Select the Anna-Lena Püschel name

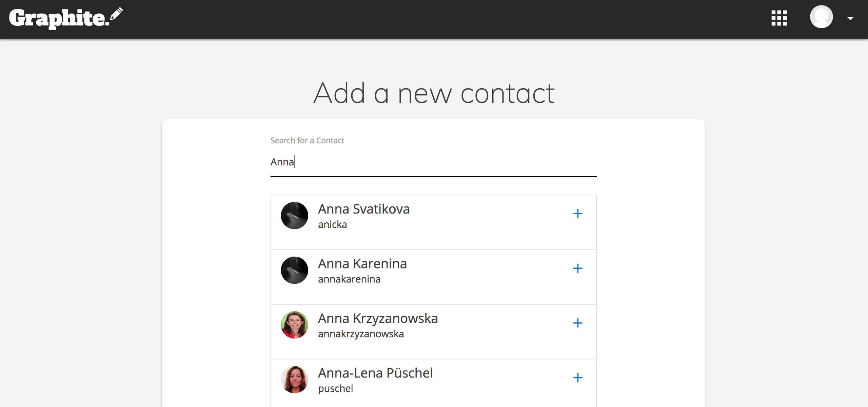375,373
